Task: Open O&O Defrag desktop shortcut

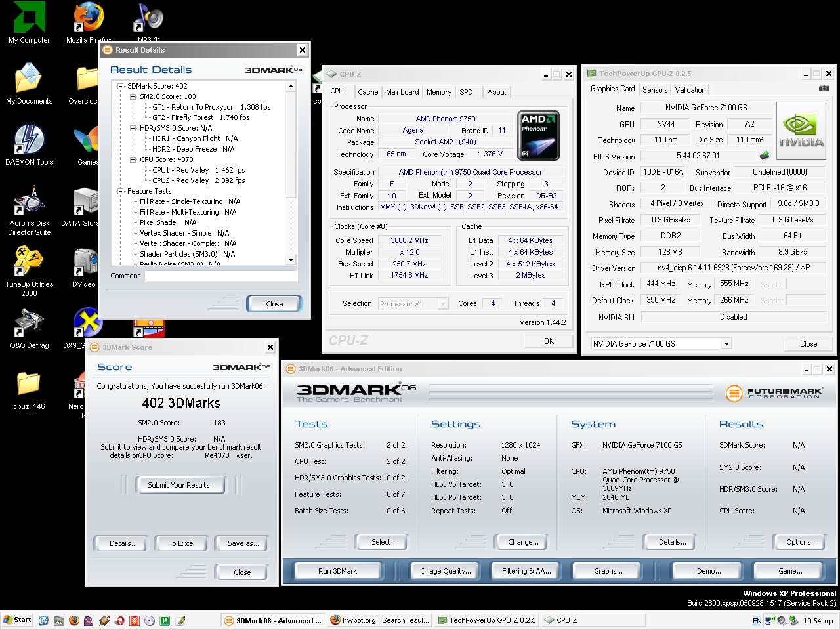Action: [29, 328]
